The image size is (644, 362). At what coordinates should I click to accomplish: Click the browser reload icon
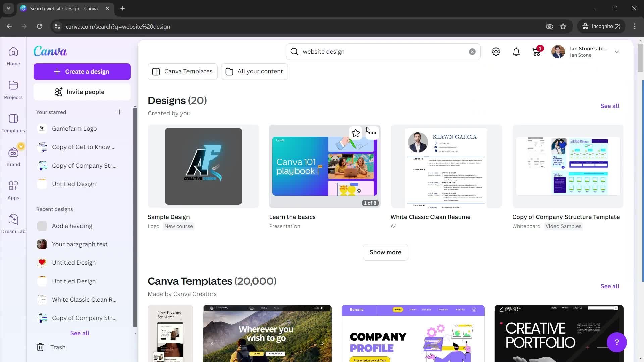(39, 26)
